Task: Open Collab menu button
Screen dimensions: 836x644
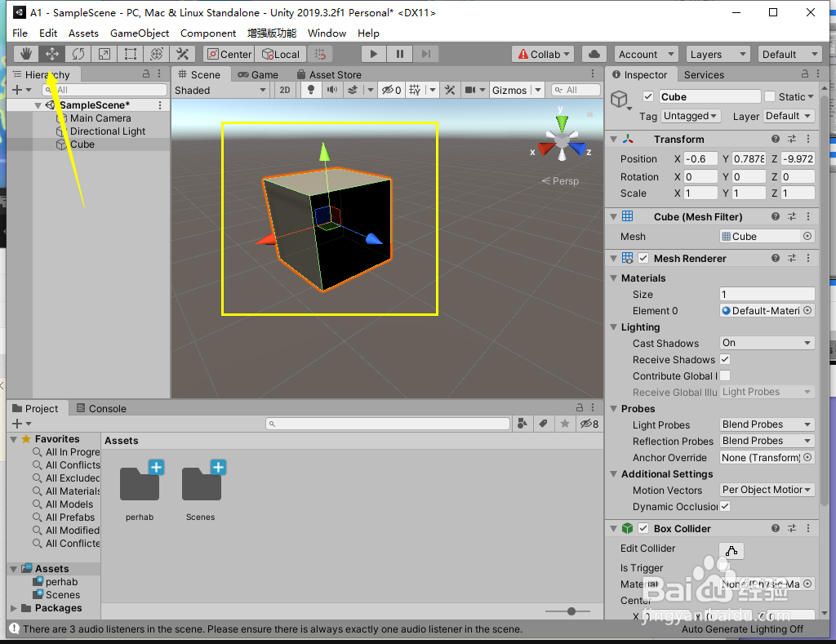Action: [544, 54]
